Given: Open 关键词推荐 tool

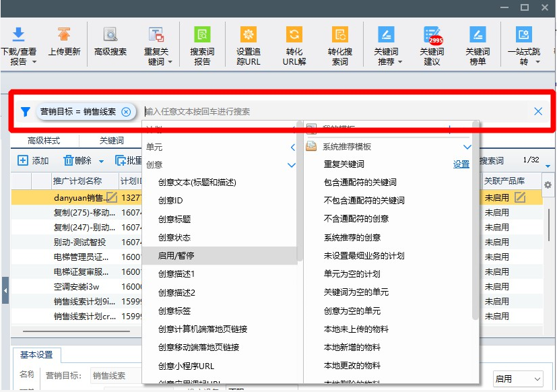Looking at the screenshot, I should point(386,34).
